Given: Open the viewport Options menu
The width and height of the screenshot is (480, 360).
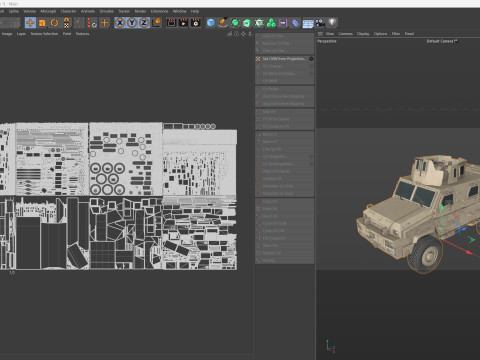Looking at the screenshot, I should point(380,34).
